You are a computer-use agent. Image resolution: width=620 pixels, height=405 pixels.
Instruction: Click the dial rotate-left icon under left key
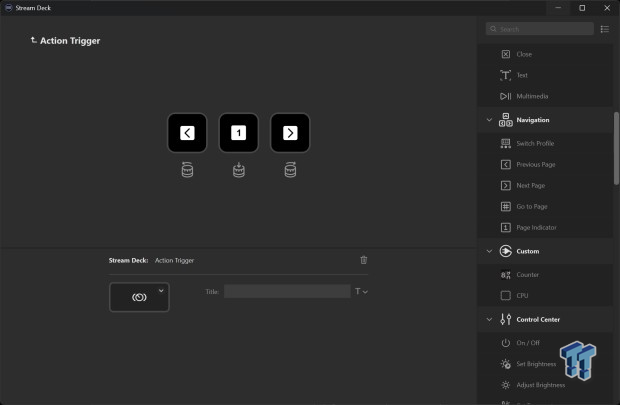point(187,170)
